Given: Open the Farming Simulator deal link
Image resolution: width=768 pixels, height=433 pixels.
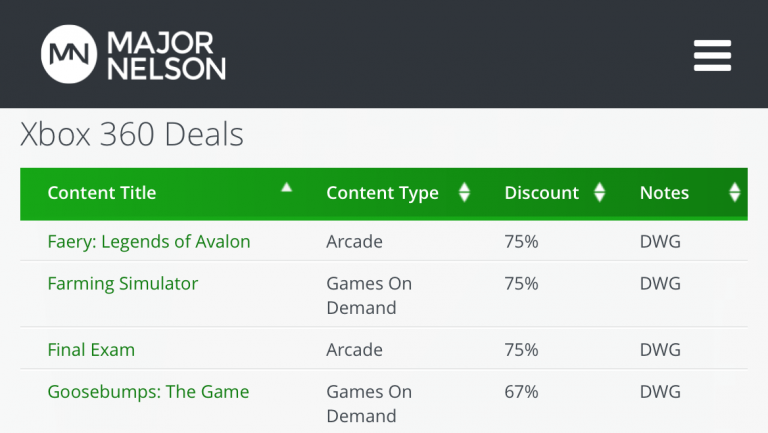Looking at the screenshot, I should tap(123, 283).
